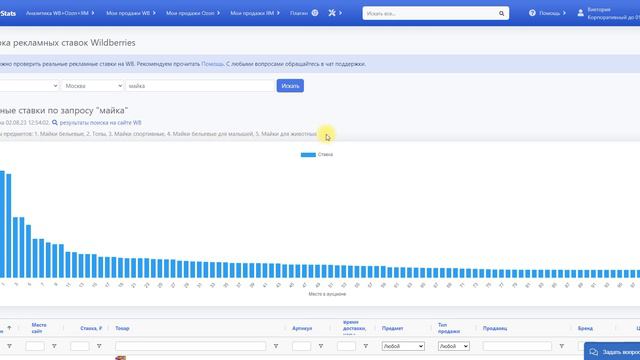Sort by the Товар column header
The image size is (640, 360).
pyautogui.click(x=122, y=328)
